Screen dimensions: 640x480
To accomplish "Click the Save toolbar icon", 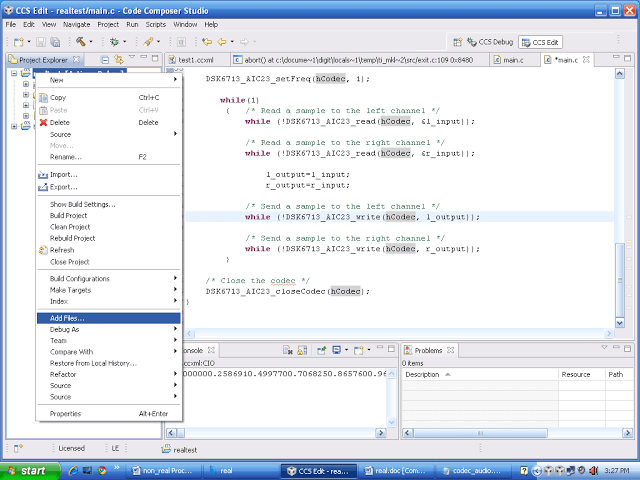I will [x=41, y=42].
